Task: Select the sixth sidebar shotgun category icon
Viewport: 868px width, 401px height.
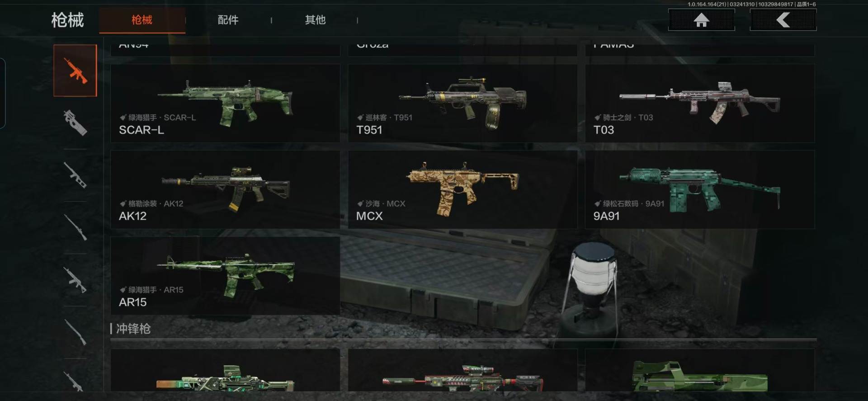Action: tap(75, 332)
